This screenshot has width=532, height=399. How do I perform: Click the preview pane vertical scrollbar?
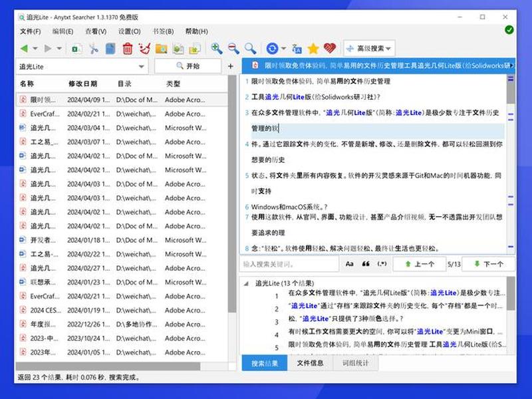511,90
